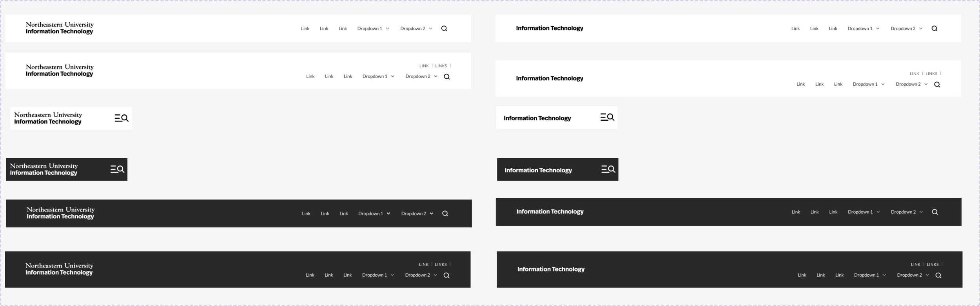The width and height of the screenshot is (980, 306).
Task: Expand Dropdown 1 in light IT-only header with utility links
Action: [x=869, y=84]
